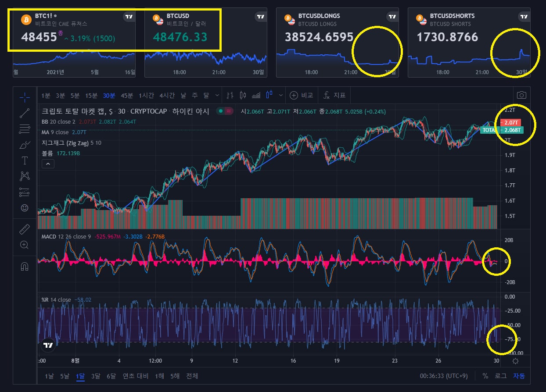
Task: Click TradingView logo in the %R pane
Action: (x=48, y=345)
